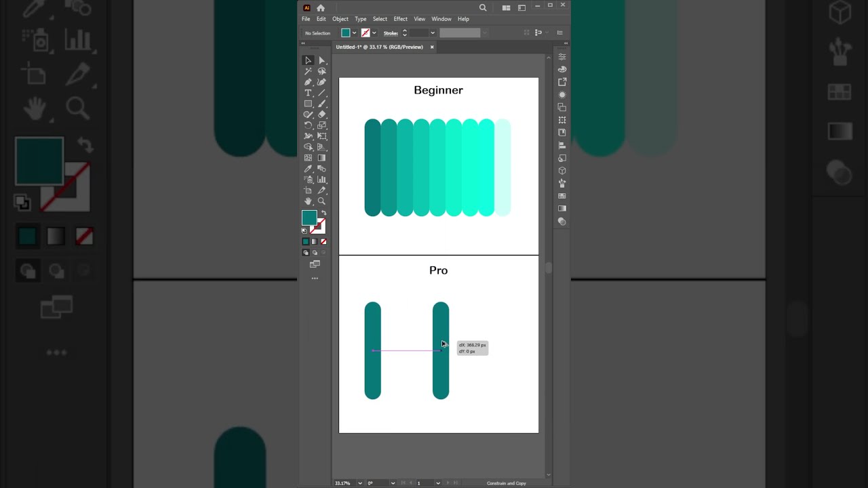
Task: Open the Effect menu
Action: pyautogui.click(x=401, y=19)
